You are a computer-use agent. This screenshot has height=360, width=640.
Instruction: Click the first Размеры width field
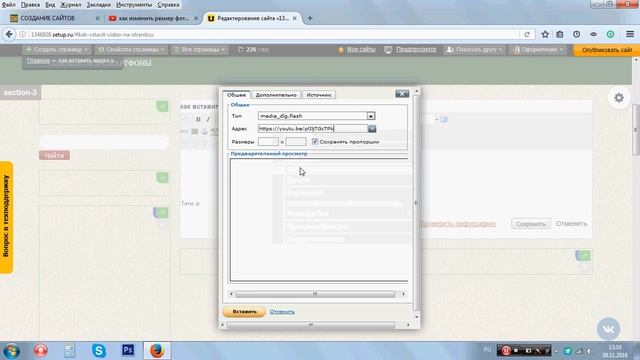point(268,142)
